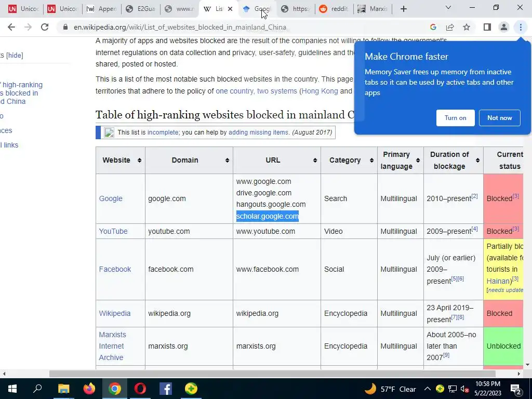Switch to the first Unicode tab

23,9
